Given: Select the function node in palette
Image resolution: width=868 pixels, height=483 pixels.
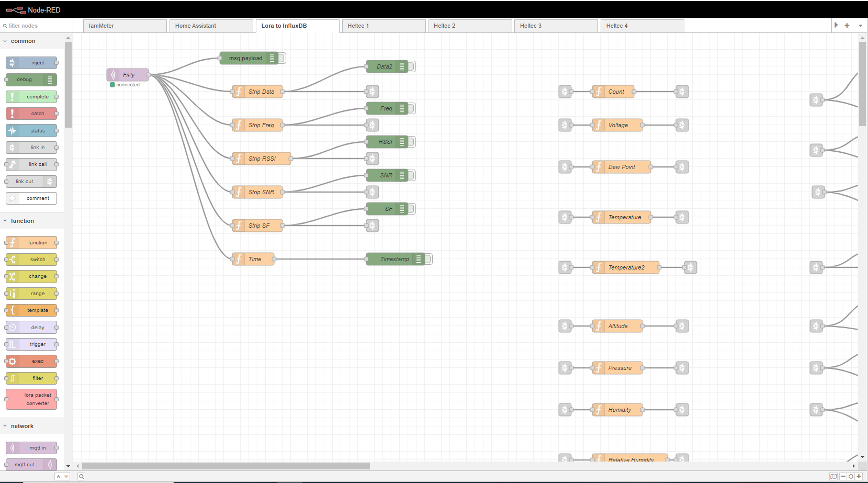Looking at the screenshot, I should 31,243.
